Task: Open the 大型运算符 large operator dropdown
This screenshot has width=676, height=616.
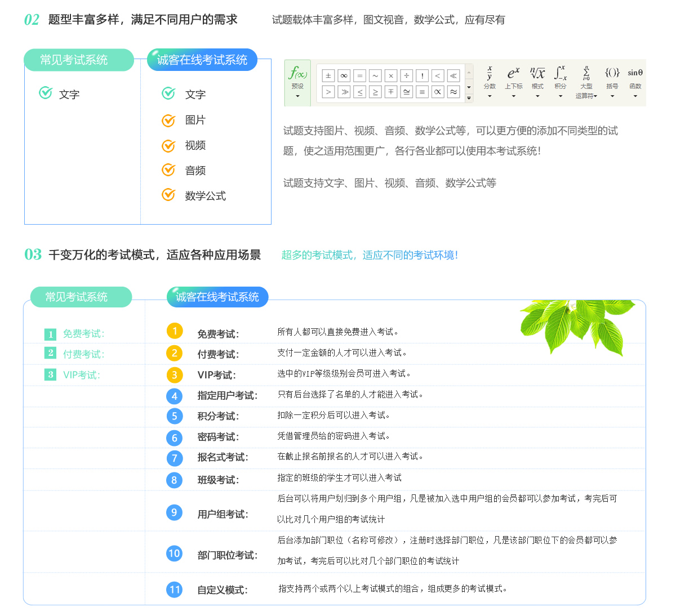Action: pos(586,82)
